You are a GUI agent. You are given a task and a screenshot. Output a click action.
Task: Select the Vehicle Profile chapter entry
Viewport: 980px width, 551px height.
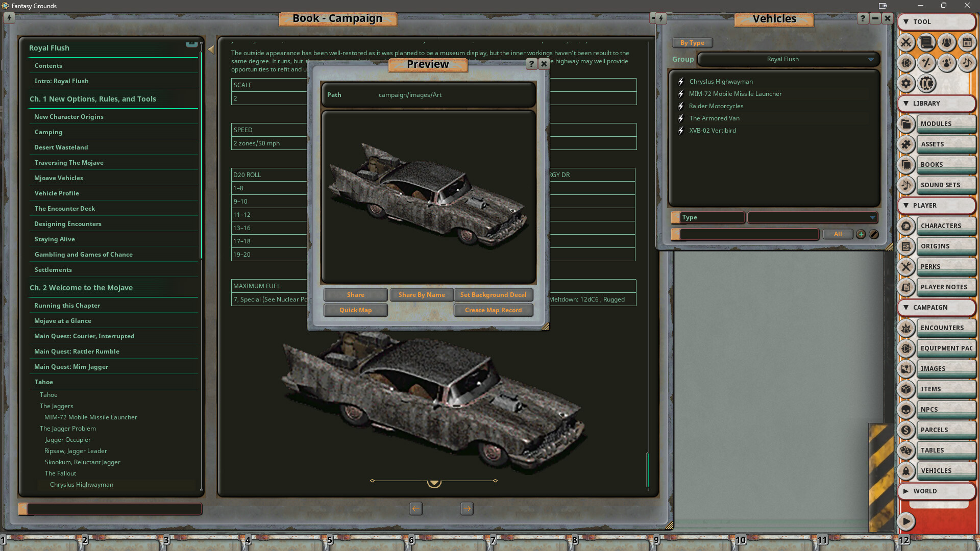point(57,193)
